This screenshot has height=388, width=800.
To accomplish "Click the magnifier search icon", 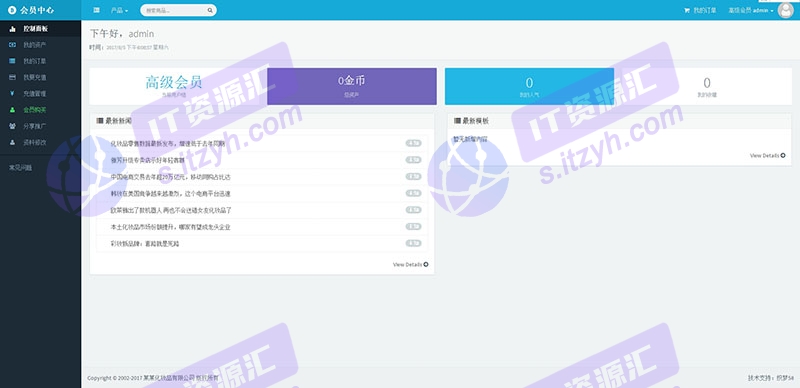I will pos(210,10).
